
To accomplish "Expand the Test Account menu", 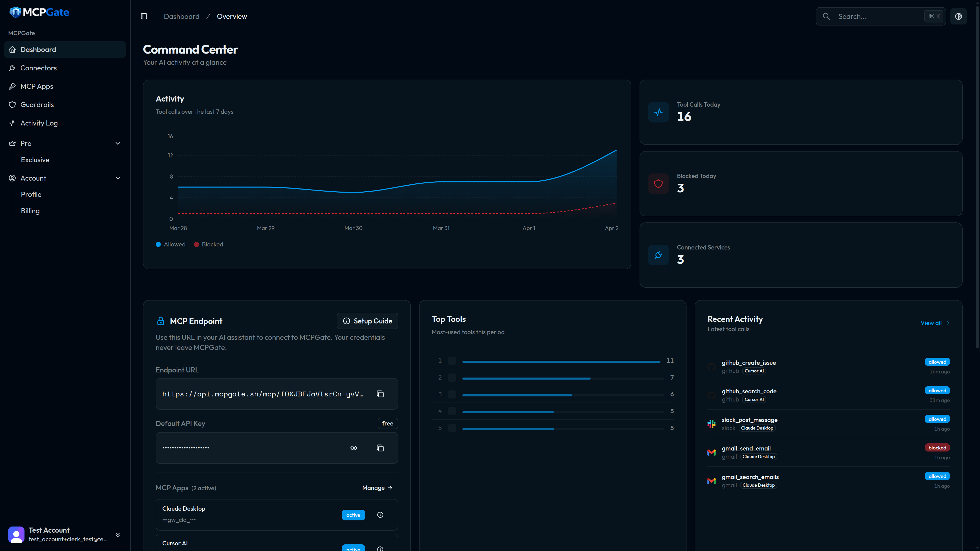I will [x=118, y=534].
